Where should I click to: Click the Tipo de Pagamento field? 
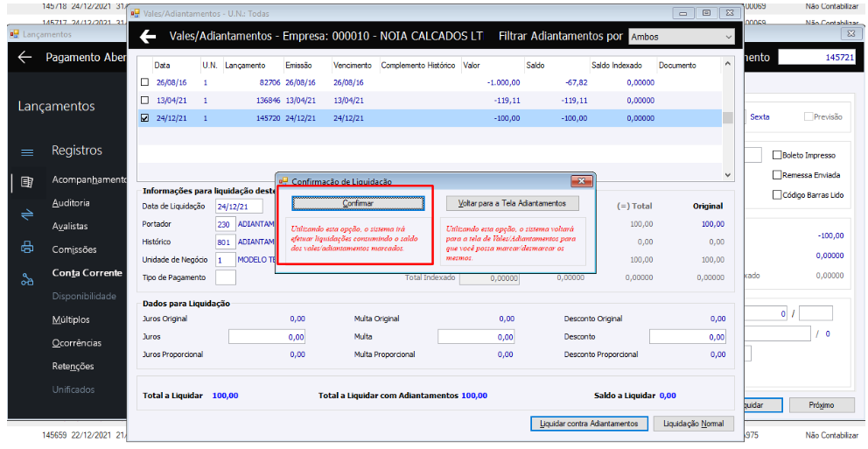tap(225, 277)
